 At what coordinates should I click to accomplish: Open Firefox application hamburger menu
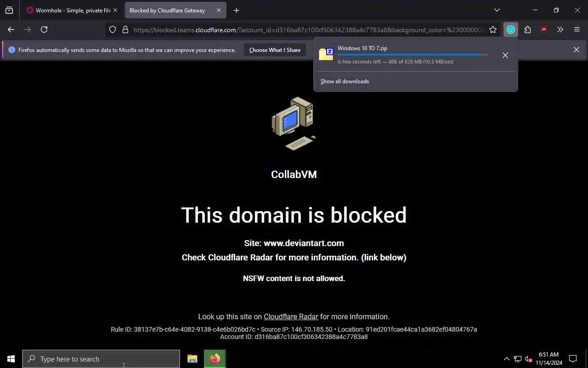[x=577, y=29]
